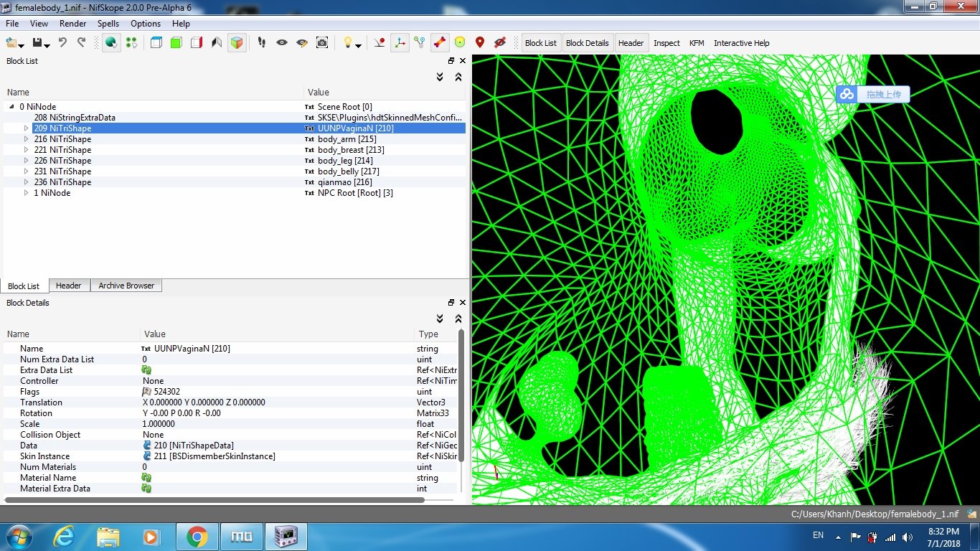Collapse the 0 NiNode tree root
This screenshot has height=551, width=980.
pos(12,107)
